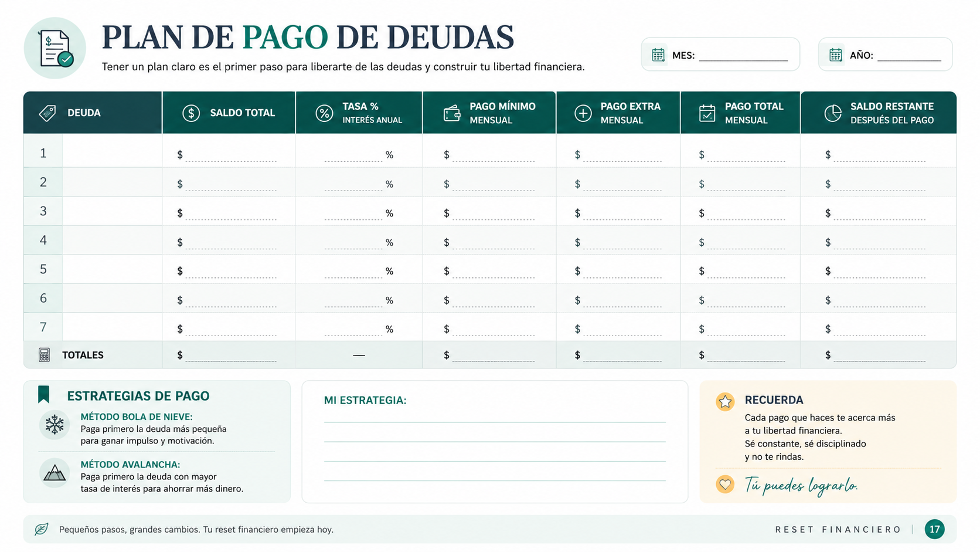Click the DEUDA column header text
980x552 pixels.
(84, 113)
